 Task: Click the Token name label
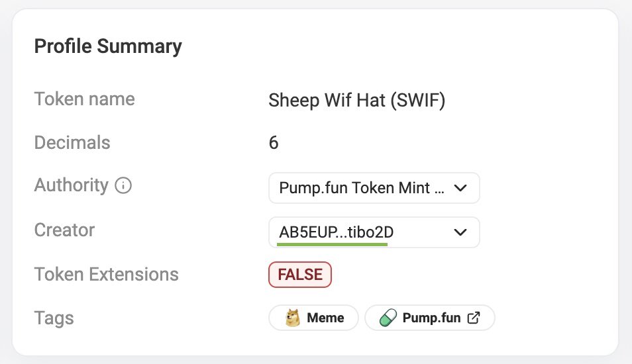pos(84,99)
